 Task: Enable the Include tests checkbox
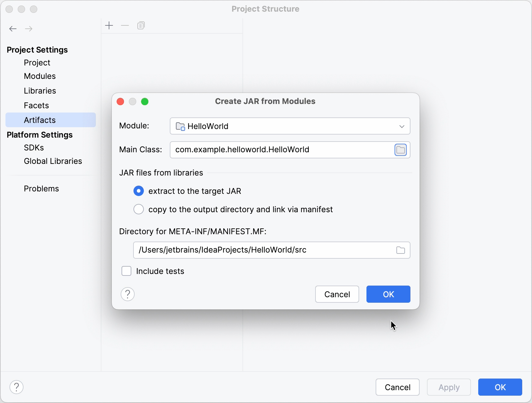(126, 271)
